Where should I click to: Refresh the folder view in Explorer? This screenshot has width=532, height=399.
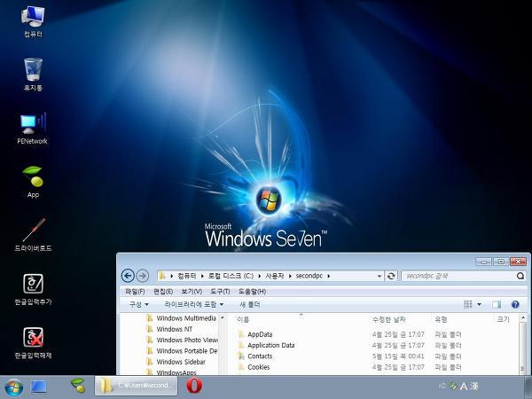click(391, 276)
